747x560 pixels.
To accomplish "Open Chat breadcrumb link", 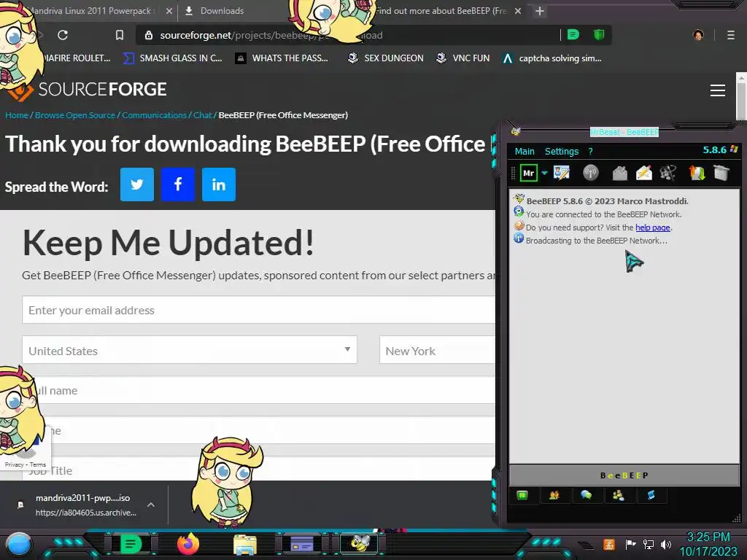I will 203,115.
